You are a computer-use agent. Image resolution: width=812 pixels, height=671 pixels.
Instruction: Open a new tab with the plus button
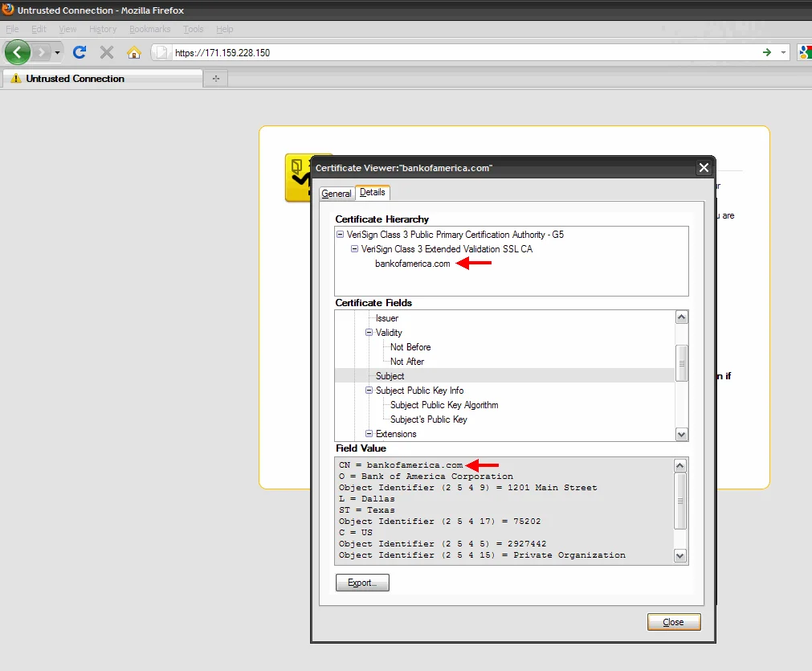[x=216, y=79]
